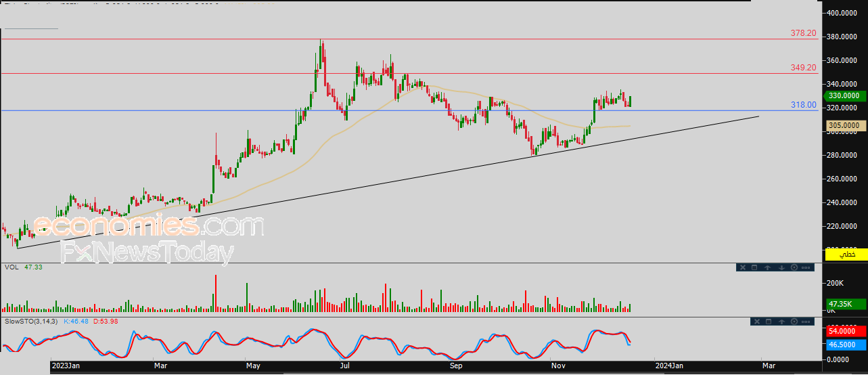The width and height of the screenshot is (868, 375).
Task: Click the May date label
Action: pyautogui.click(x=253, y=366)
